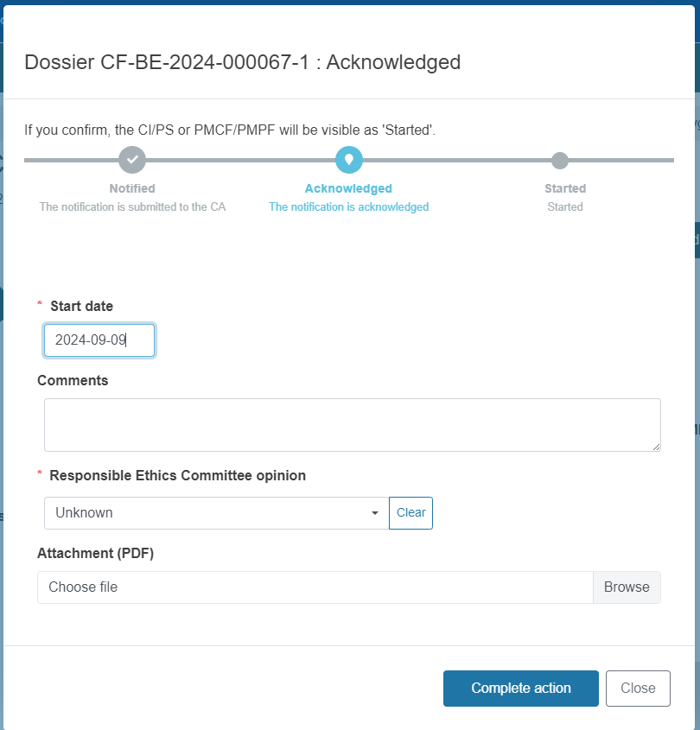This screenshot has width=700, height=730.
Task: Select the 'Notified' step label
Action: [132, 188]
